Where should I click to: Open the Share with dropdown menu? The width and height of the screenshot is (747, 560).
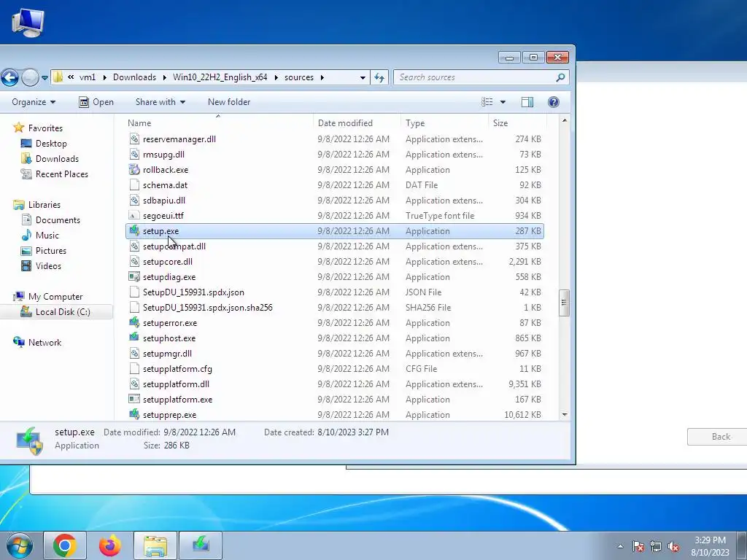coord(160,102)
